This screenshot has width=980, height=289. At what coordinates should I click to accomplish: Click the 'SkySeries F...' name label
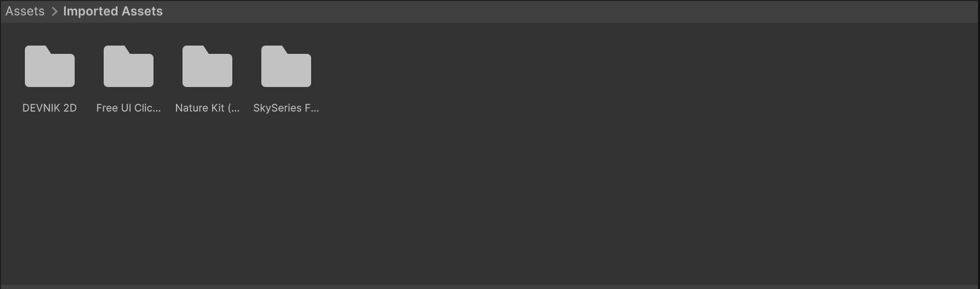pyautogui.click(x=286, y=108)
